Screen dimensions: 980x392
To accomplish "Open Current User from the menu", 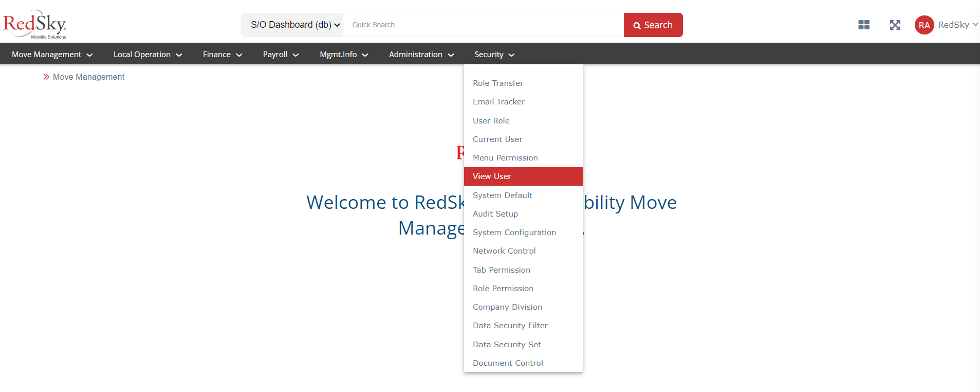I will pos(523,139).
